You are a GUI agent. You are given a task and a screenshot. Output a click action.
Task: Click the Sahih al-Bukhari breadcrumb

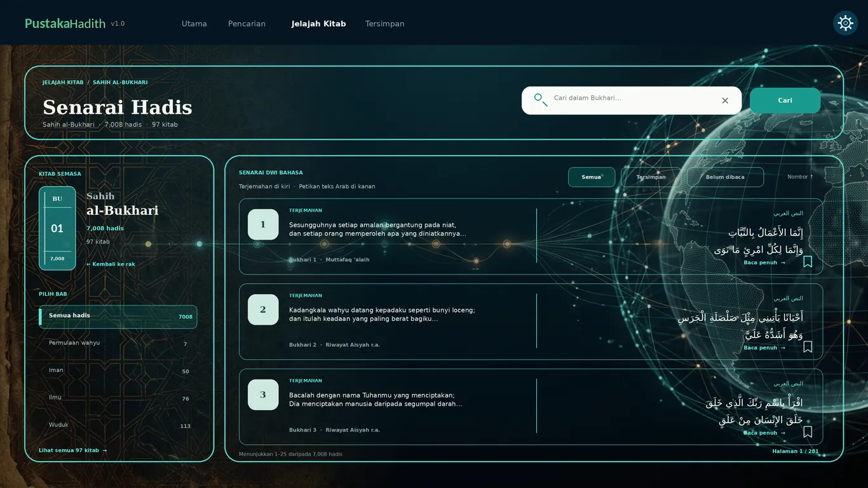click(120, 83)
